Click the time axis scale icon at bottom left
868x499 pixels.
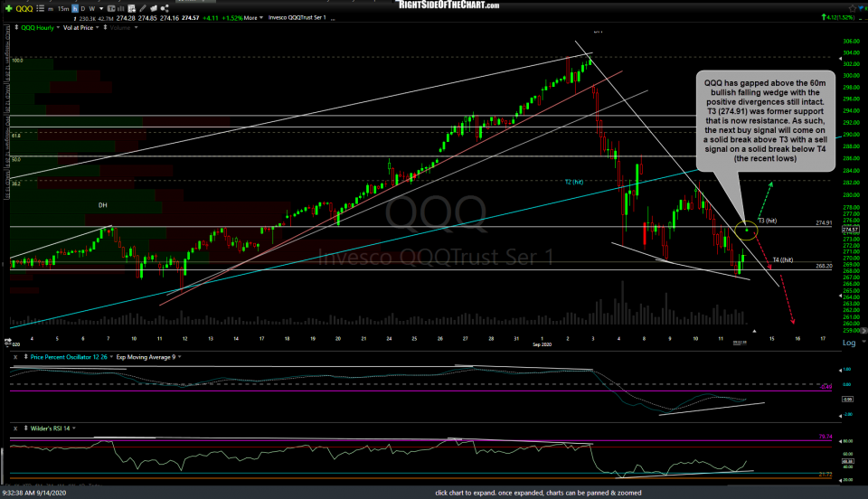point(8,341)
